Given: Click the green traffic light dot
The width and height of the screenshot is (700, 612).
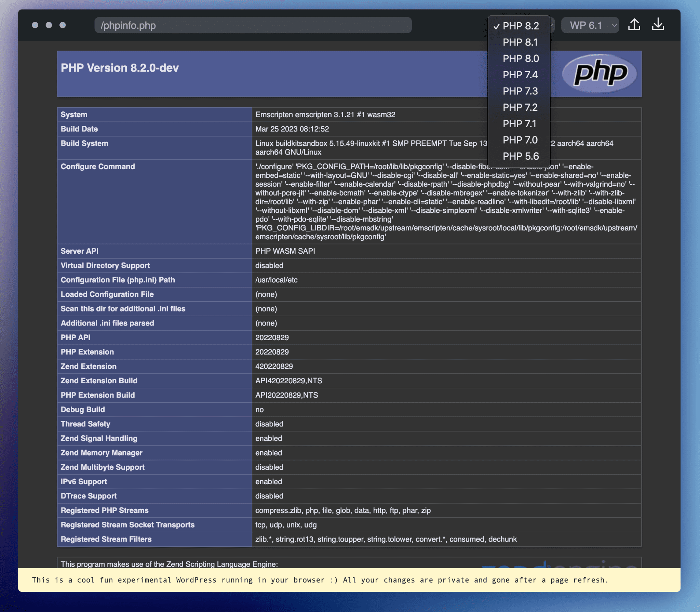Looking at the screenshot, I should click(x=64, y=24).
